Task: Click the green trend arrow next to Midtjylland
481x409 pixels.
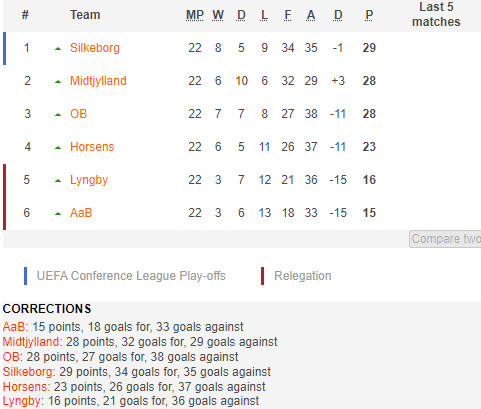Action: click(58, 82)
